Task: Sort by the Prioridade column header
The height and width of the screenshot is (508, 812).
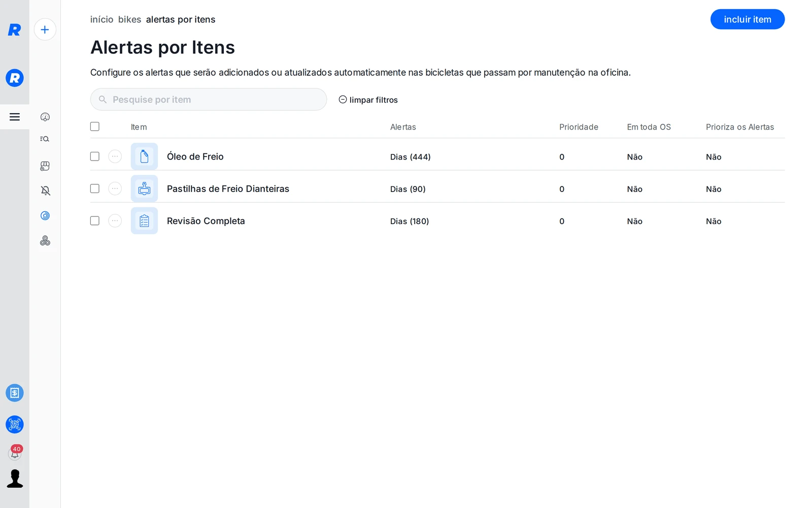Action: pyautogui.click(x=579, y=127)
